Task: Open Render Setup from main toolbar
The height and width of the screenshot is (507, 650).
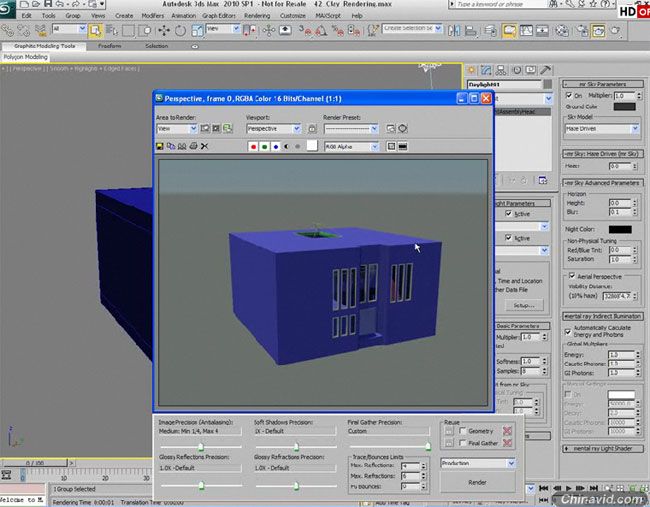Action: pyautogui.click(x=582, y=31)
